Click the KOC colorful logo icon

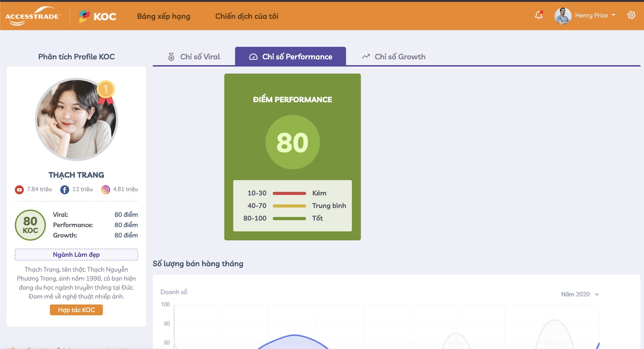point(84,16)
